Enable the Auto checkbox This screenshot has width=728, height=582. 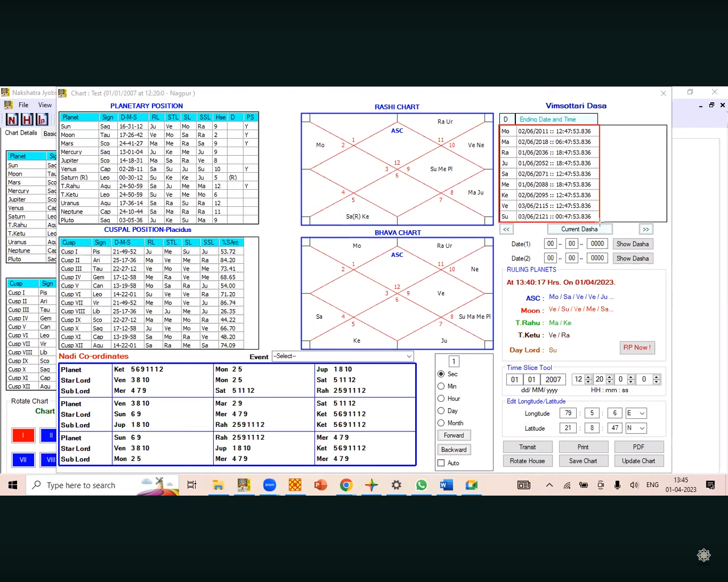coord(441,463)
